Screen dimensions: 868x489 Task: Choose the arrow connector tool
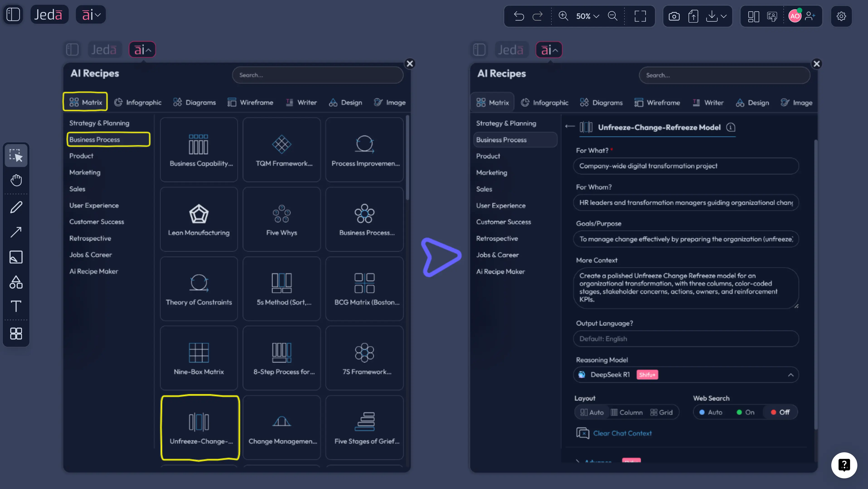pos(16,232)
